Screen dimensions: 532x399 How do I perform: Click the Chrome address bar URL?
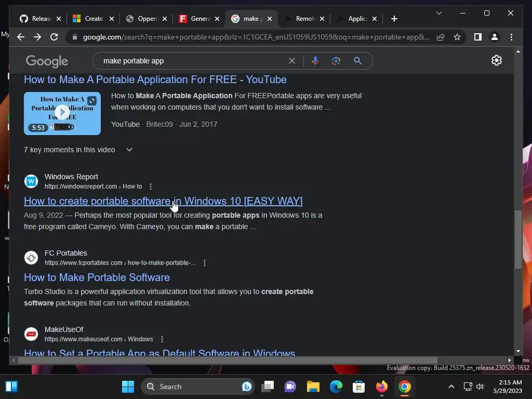pos(256,37)
